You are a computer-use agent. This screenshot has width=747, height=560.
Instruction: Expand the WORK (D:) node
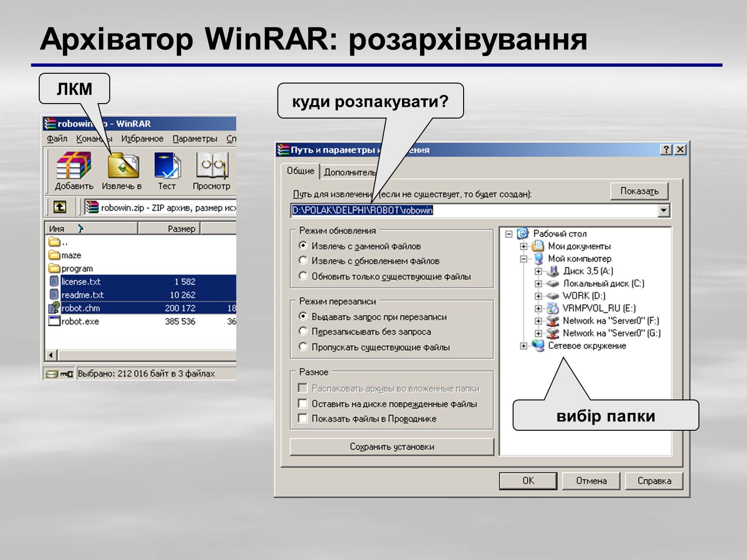(538, 296)
